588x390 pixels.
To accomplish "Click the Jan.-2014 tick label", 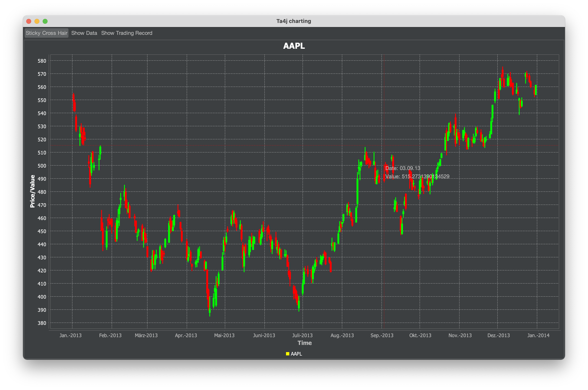I will 538,335.
